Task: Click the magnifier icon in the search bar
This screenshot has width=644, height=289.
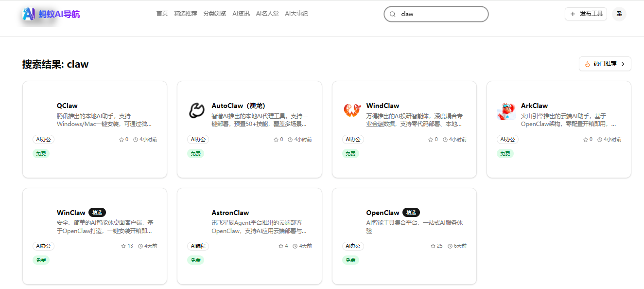Action: [x=392, y=14]
